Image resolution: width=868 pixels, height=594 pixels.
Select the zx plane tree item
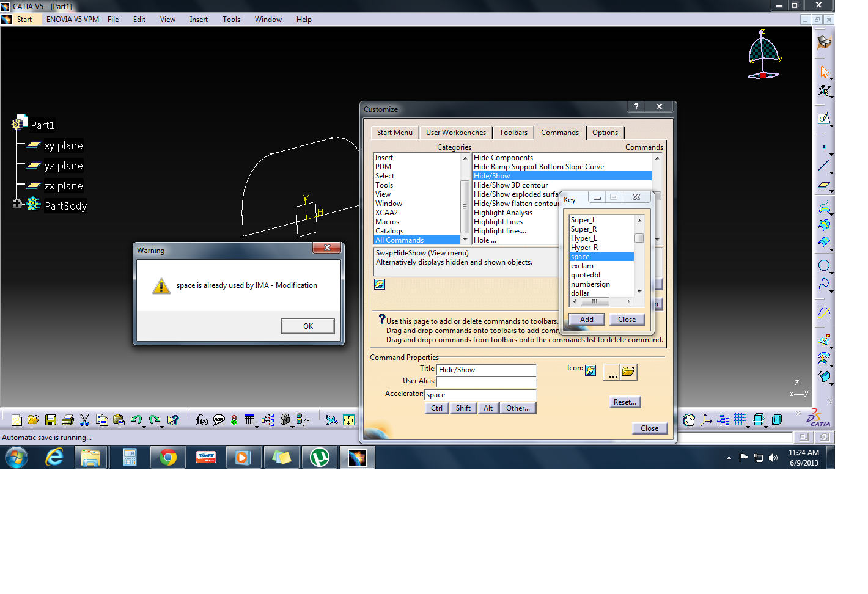(64, 186)
